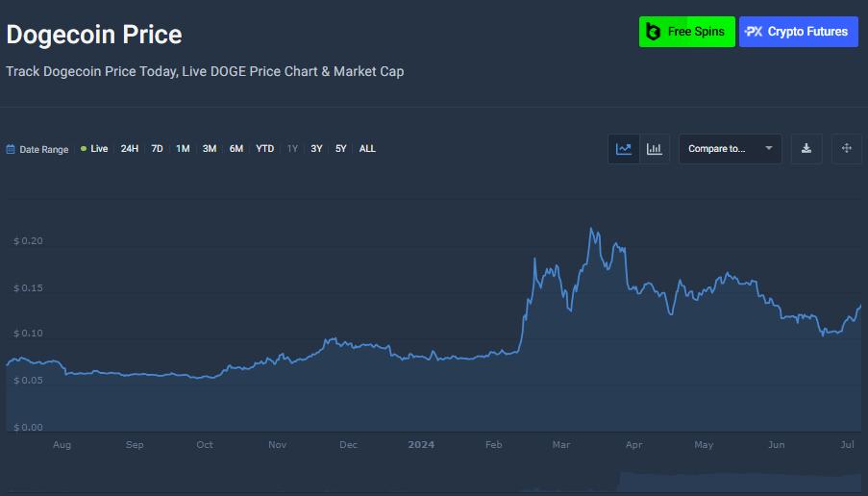Switch to the 3Y range

[x=316, y=149]
